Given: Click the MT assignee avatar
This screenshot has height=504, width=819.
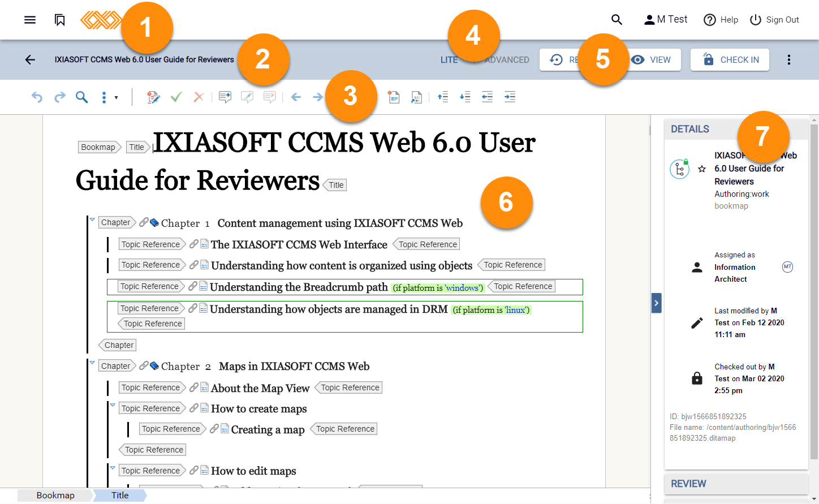Looking at the screenshot, I should 787,267.
